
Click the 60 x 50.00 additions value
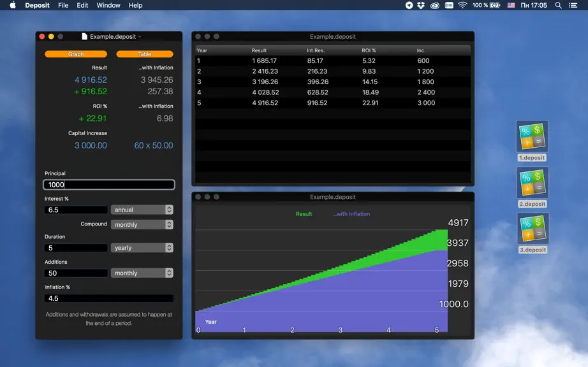pos(154,145)
